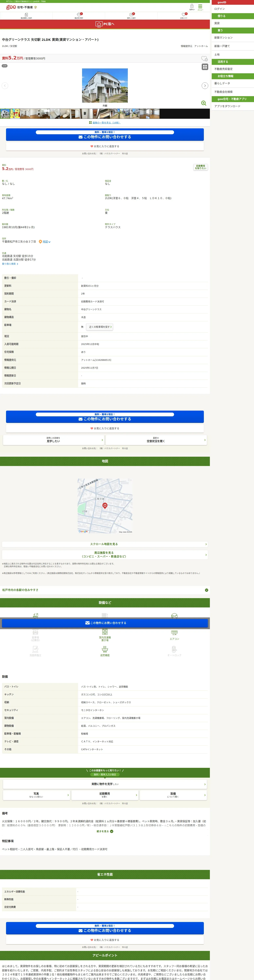This screenshot has width=254, height=980.
Task: Open the photo grid view icon
Action: click(205, 67)
